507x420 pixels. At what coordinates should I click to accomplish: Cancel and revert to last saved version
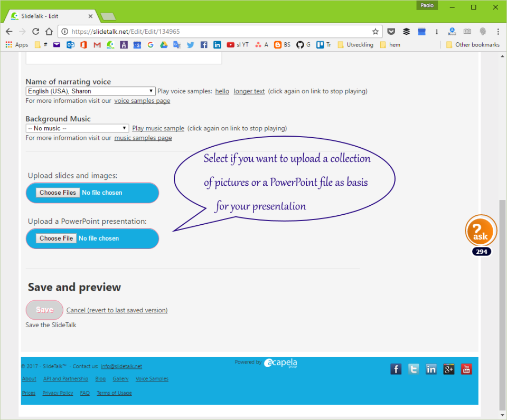117,310
